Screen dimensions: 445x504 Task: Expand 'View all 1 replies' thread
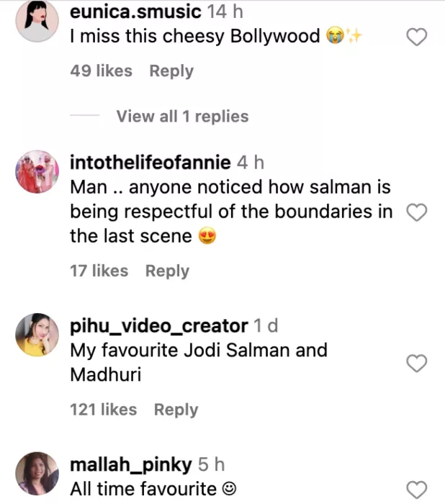(182, 117)
